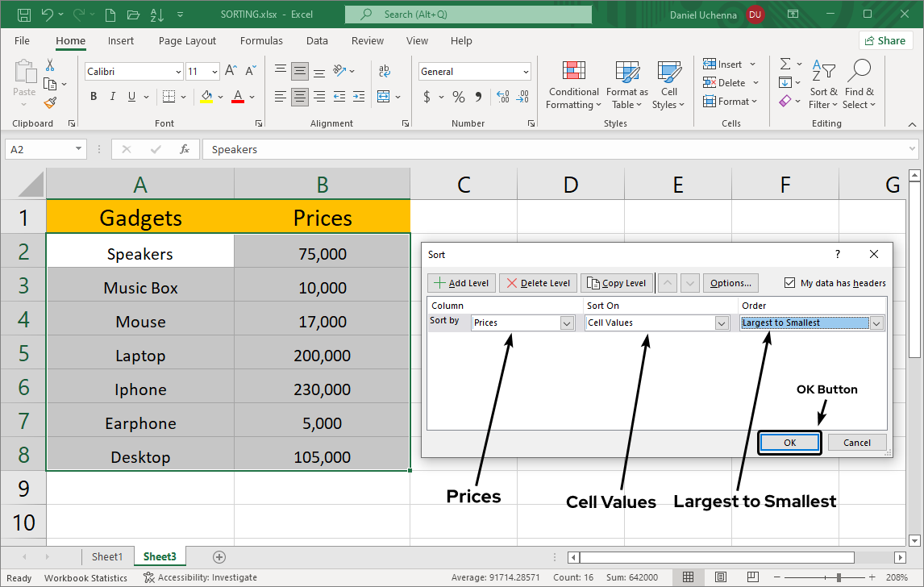Switch to Page Layout view in status bar
Screen dimensions: 924x587
(720, 577)
